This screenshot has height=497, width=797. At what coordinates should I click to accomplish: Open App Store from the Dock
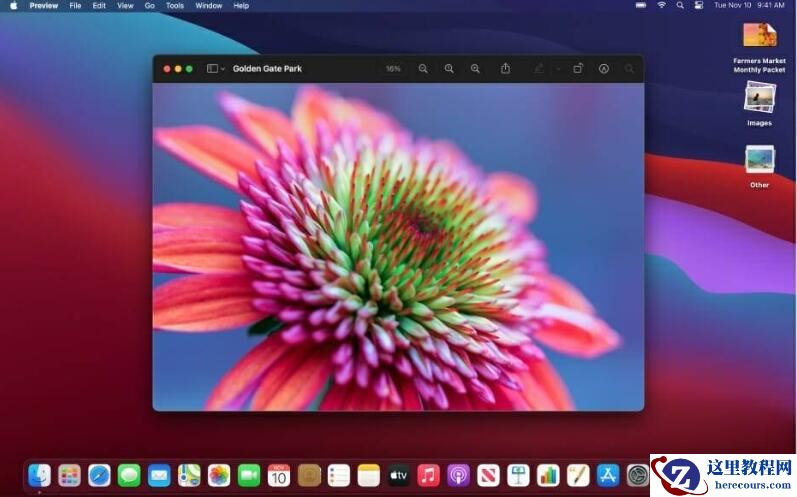608,476
